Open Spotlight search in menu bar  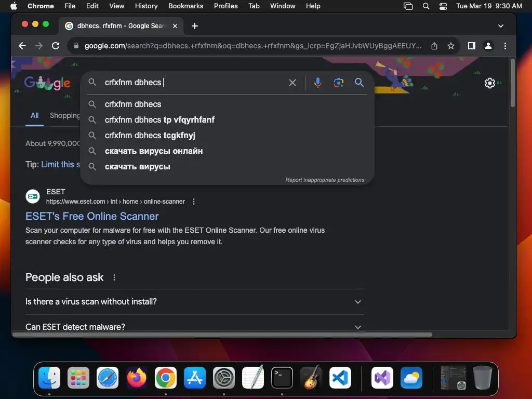click(426, 6)
